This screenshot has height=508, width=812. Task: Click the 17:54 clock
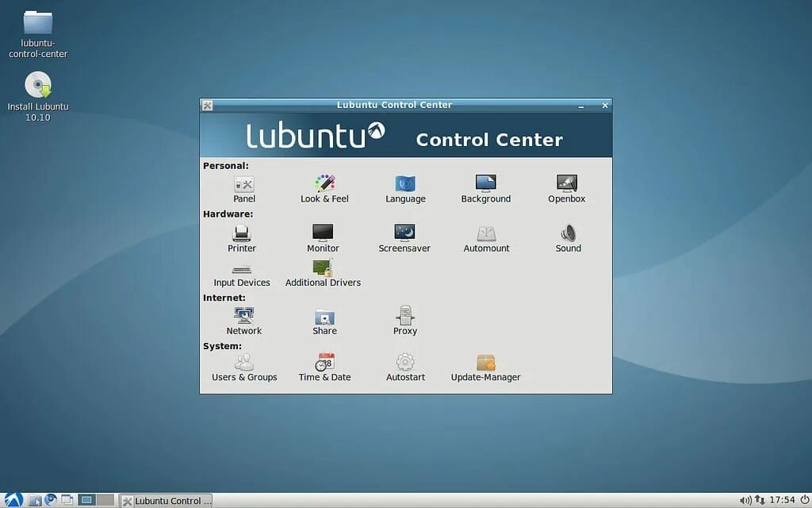pyautogui.click(x=782, y=500)
